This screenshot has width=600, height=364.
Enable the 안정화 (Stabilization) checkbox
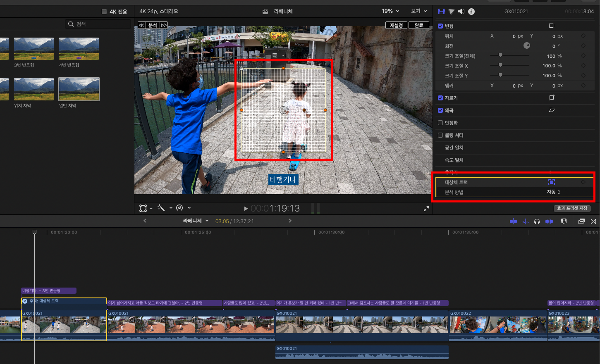[x=440, y=123]
